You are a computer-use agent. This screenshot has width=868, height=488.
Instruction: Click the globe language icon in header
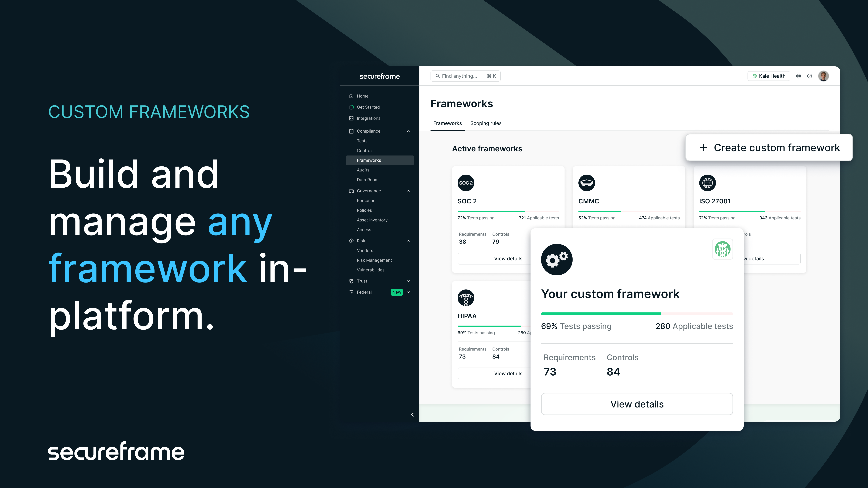click(x=798, y=76)
